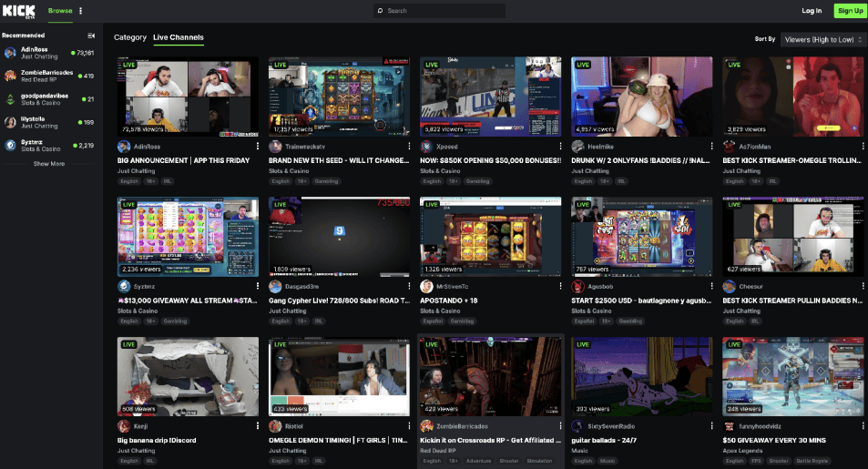This screenshot has width=868, height=469.
Task: Click the lilystella avatar in the sidebar
Action: tap(10, 122)
